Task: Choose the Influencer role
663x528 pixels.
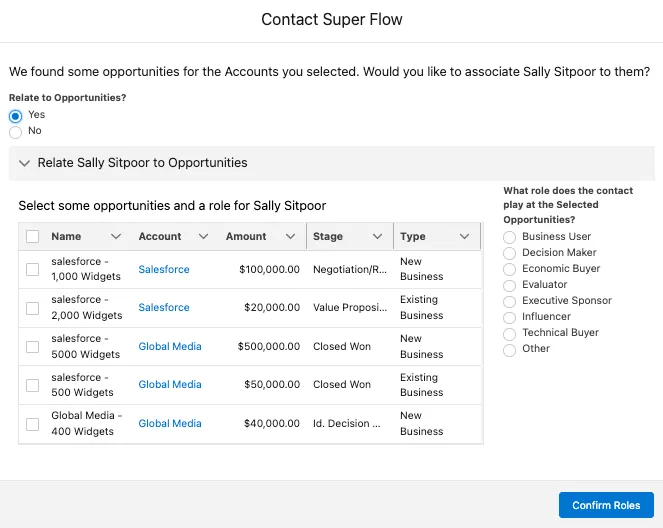Action: tap(510, 317)
